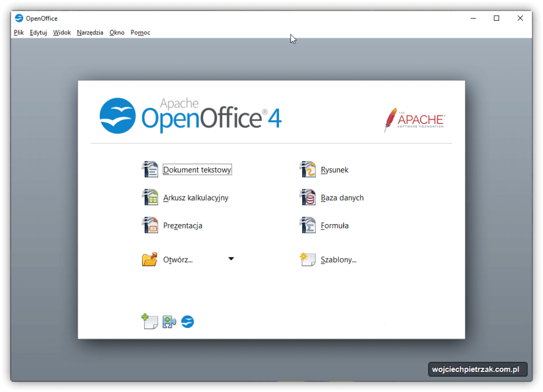Click the Apache Software Foundation logo
The width and height of the screenshot is (543, 392).
coord(415,120)
